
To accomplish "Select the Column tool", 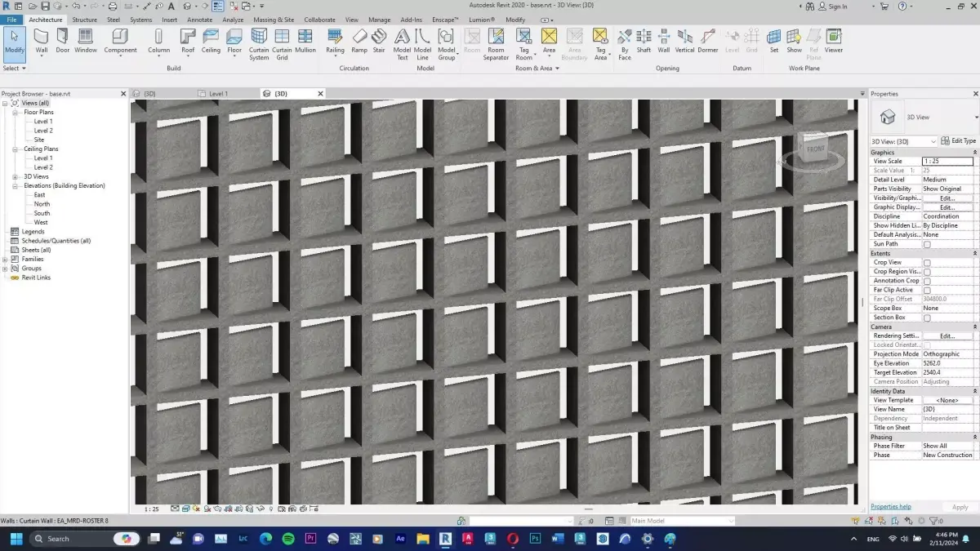I will [158, 41].
